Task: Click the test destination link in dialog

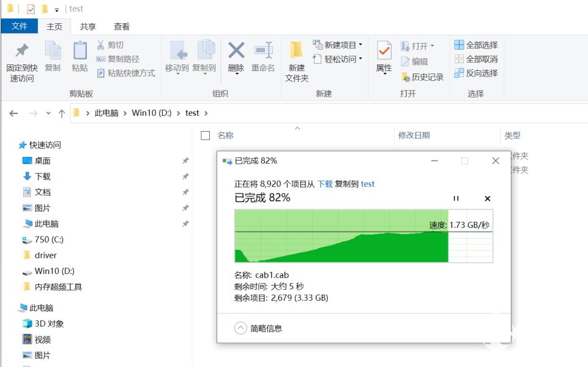Action: (368, 184)
